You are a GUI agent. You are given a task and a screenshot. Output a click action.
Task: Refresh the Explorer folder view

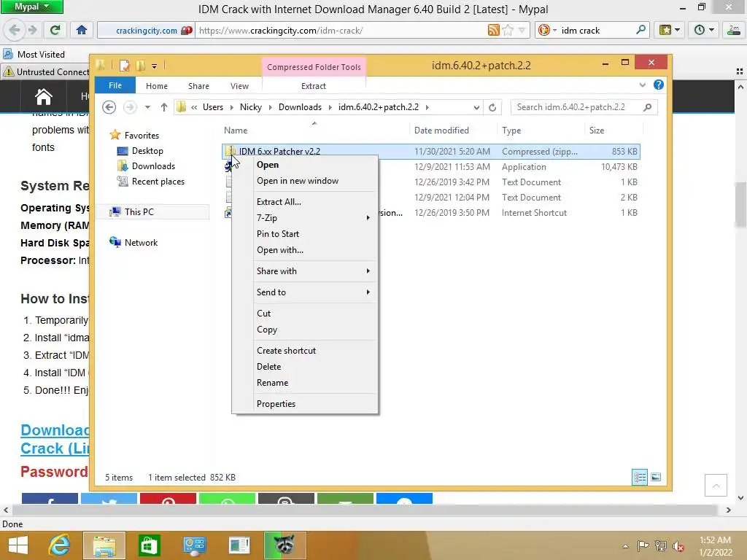click(492, 107)
